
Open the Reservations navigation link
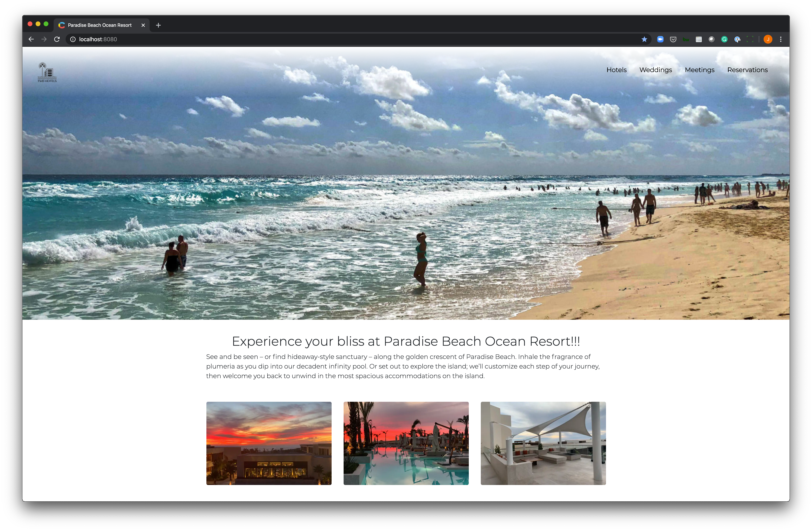[x=747, y=70]
